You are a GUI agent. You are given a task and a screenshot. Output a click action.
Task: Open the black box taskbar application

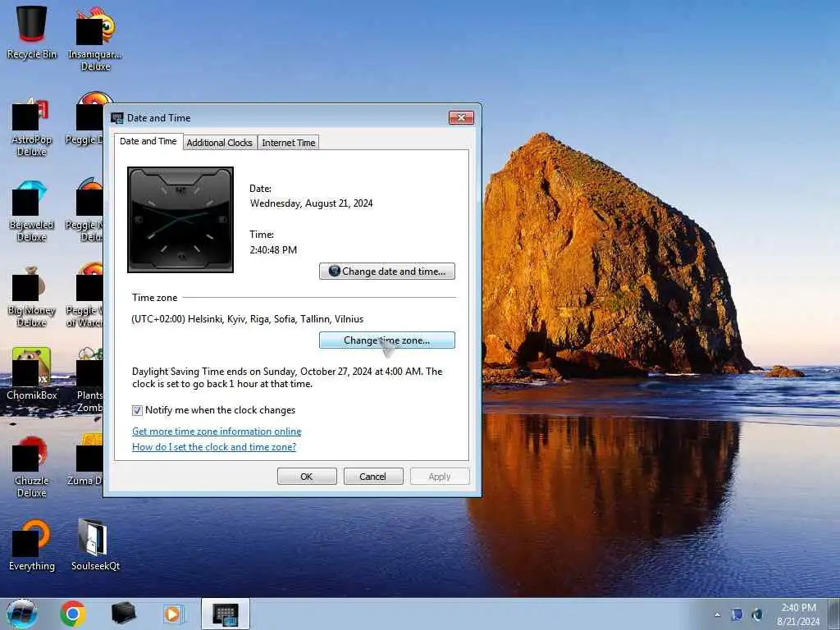(123, 614)
